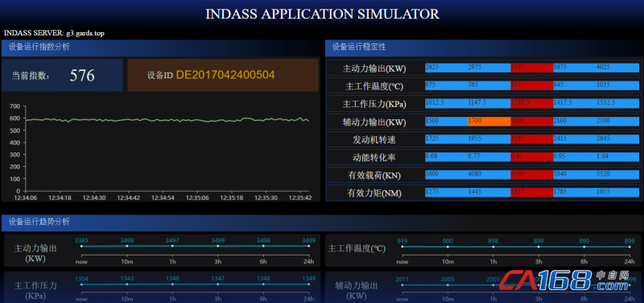Click the 1955 torque segment
Screen dimensions: 644x303
point(617,193)
